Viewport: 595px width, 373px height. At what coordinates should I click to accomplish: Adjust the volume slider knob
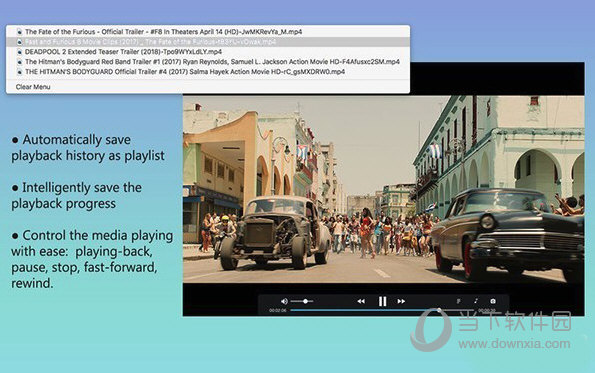[x=305, y=301]
